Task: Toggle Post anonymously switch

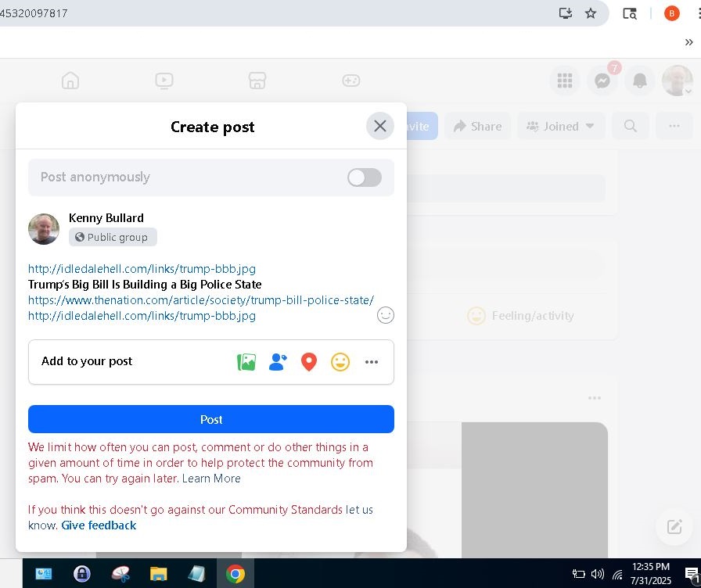Action: point(365,177)
